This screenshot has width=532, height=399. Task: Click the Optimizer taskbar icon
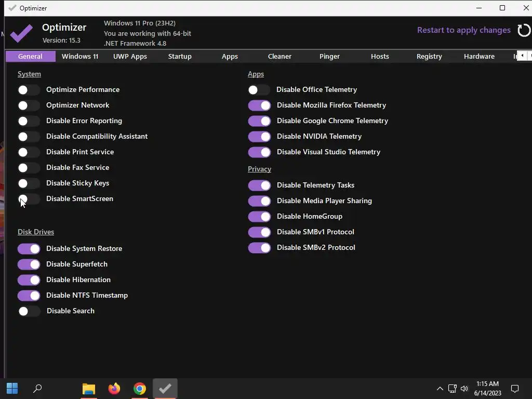(x=165, y=389)
